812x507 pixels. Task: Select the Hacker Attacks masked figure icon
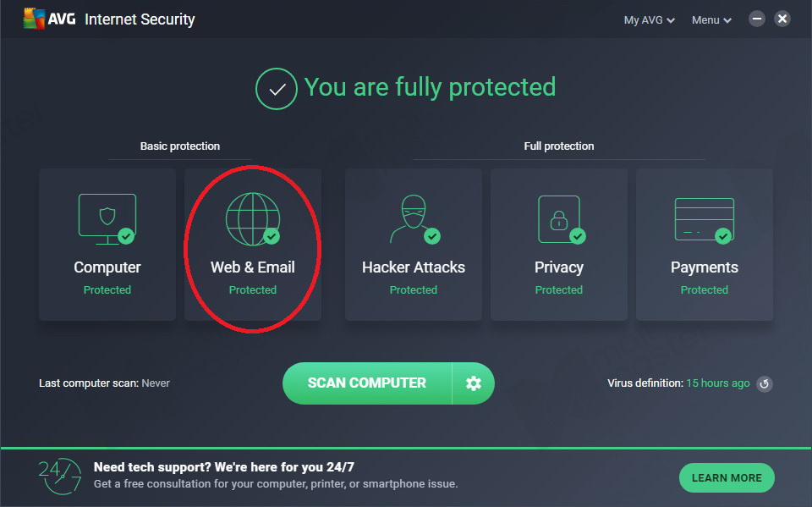[x=414, y=218]
